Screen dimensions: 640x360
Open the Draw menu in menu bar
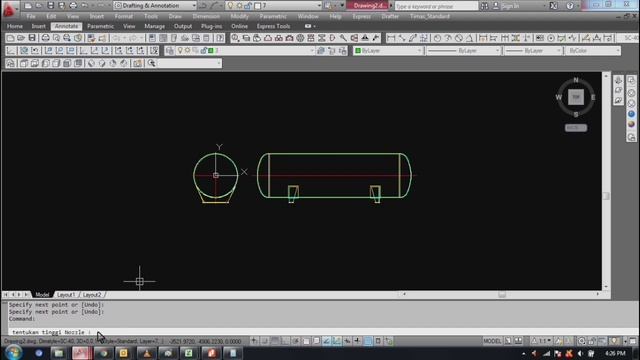point(175,16)
